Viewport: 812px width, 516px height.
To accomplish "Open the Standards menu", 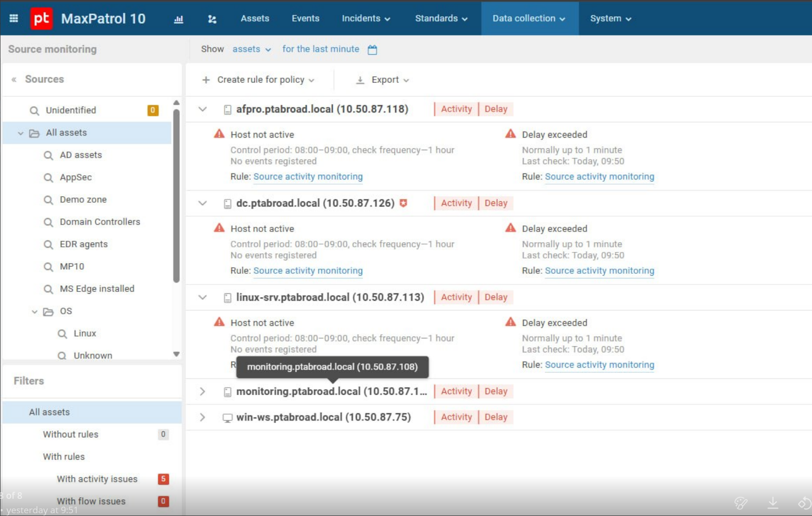I will pos(441,19).
